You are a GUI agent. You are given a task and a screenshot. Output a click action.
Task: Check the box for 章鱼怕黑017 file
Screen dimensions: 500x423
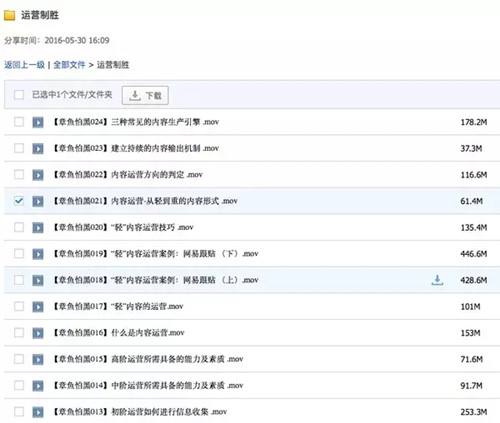tap(19, 306)
